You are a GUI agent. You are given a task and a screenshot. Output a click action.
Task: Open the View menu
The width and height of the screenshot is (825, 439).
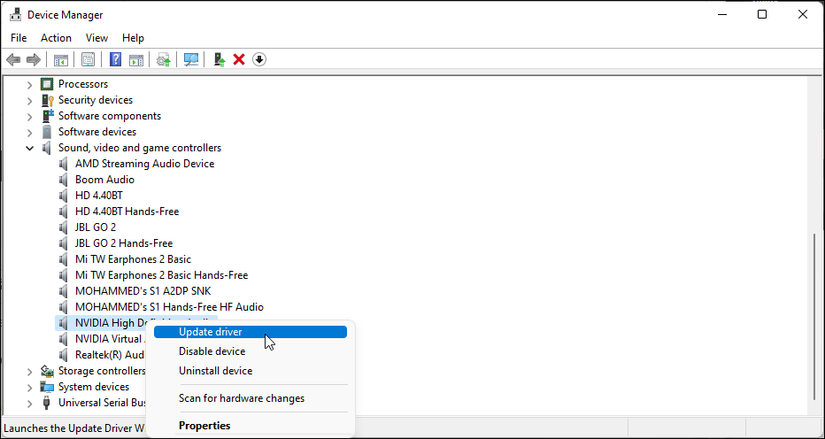click(97, 38)
